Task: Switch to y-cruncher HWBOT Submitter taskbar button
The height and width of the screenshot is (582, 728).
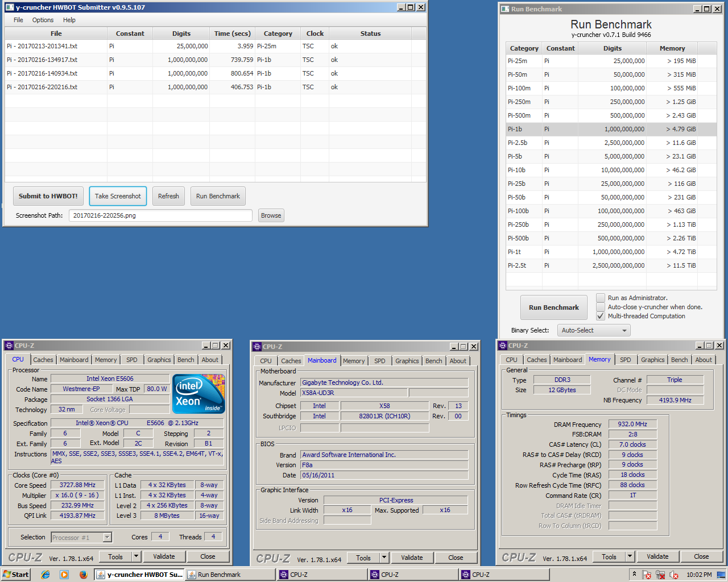Action: pos(140,575)
